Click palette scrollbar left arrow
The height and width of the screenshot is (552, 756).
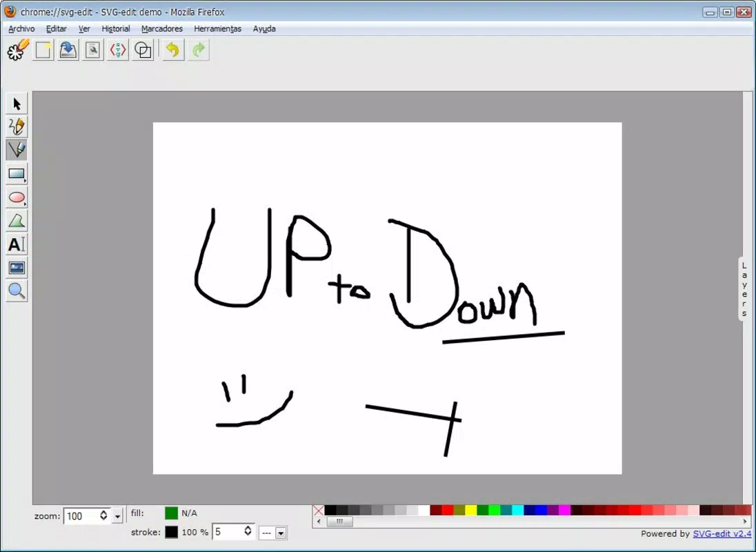(318, 522)
